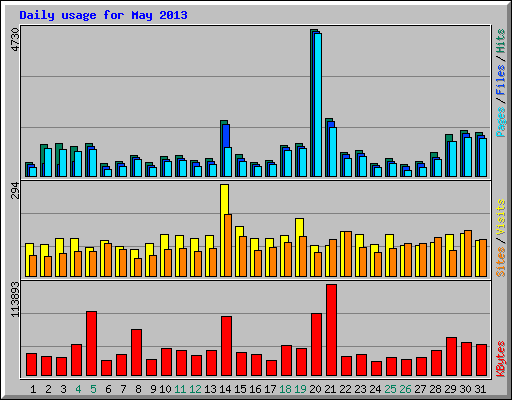Select the red KBytes bar for day 14
The height and width of the screenshot is (400, 512).
tap(227, 346)
